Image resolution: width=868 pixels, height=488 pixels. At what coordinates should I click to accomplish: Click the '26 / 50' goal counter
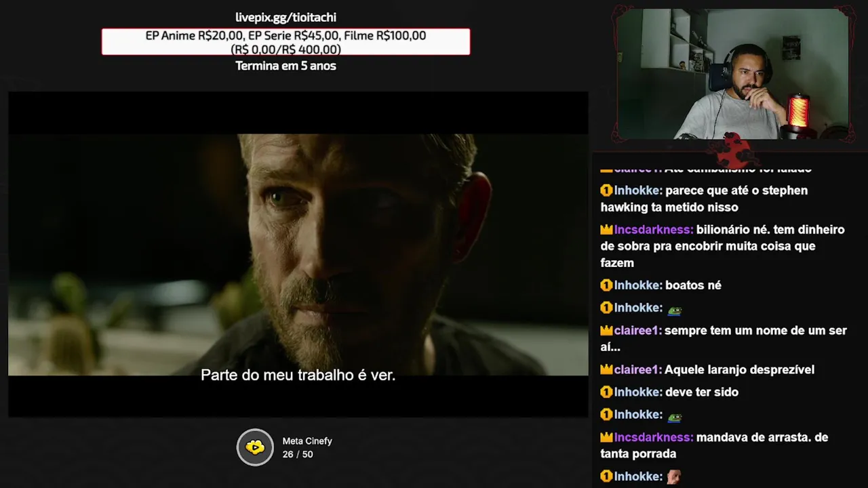click(x=298, y=454)
